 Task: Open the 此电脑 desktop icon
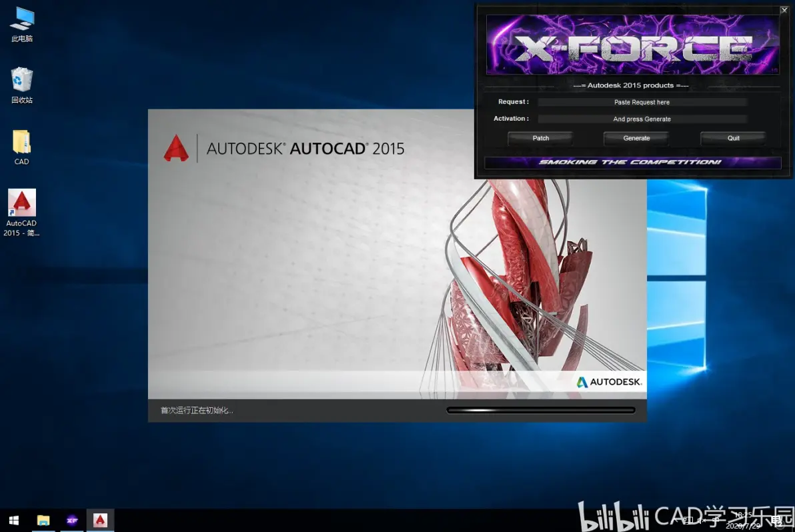(22, 24)
